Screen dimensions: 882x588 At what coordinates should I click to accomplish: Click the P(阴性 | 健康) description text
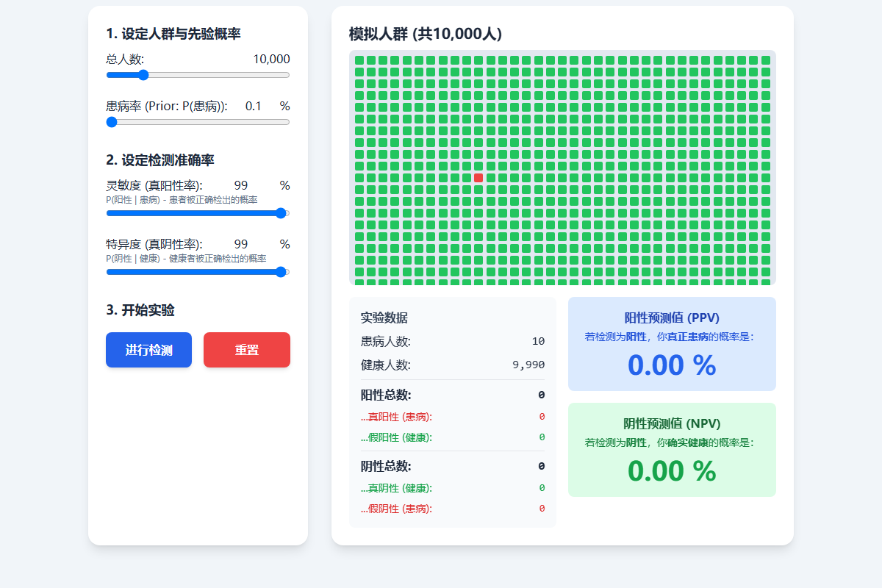[186, 259]
